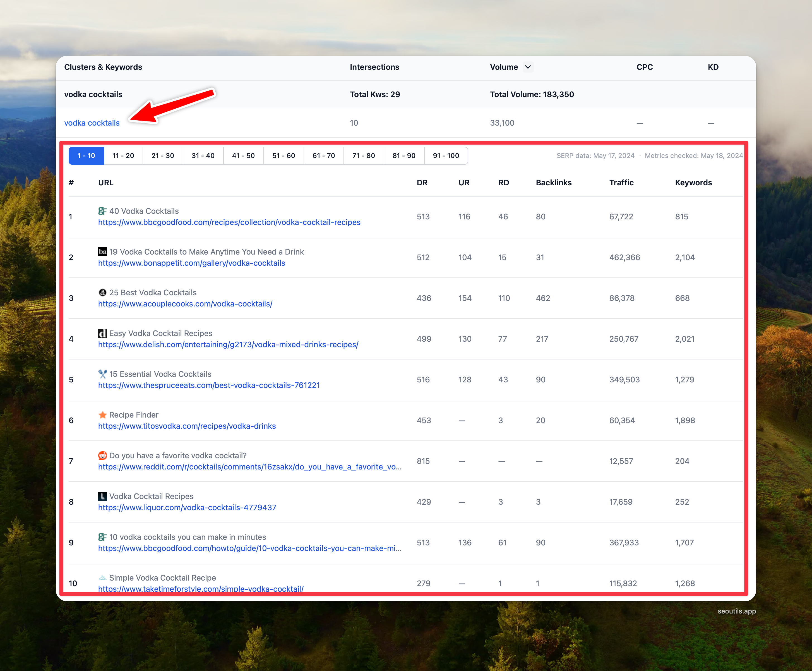Click the Liquor.com 'L' favicon
This screenshot has height=671, width=812.
point(102,496)
